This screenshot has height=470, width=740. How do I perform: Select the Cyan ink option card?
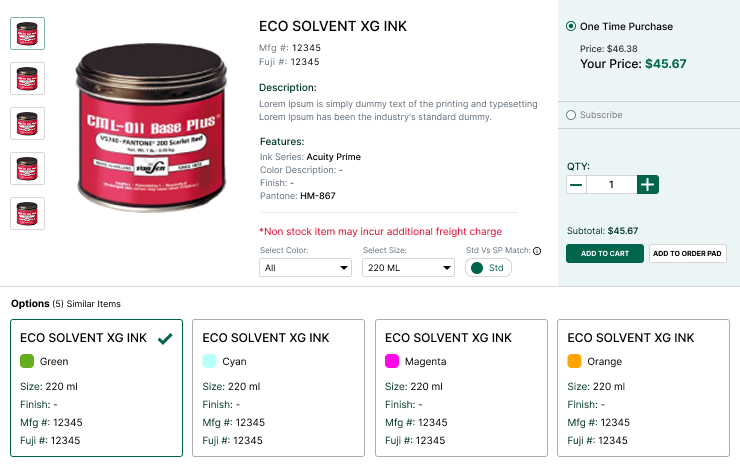pyautogui.click(x=278, y=388)
